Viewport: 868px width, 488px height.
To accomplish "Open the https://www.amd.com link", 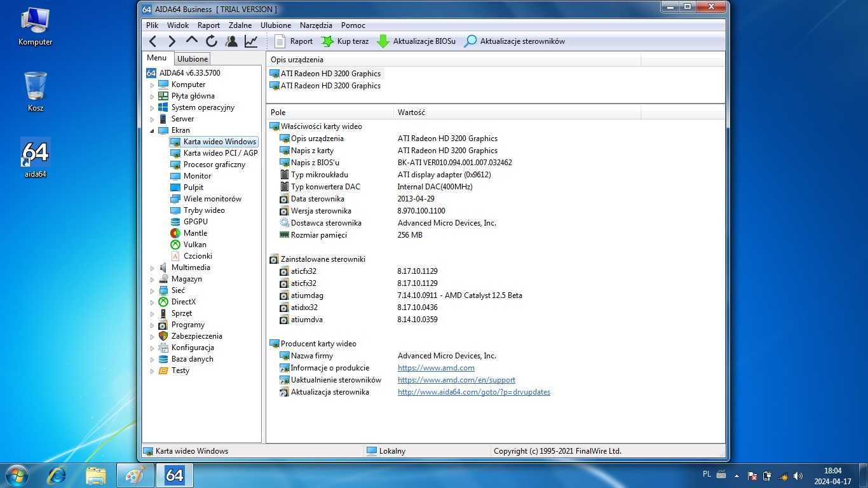I will click(x=436, y=368).
